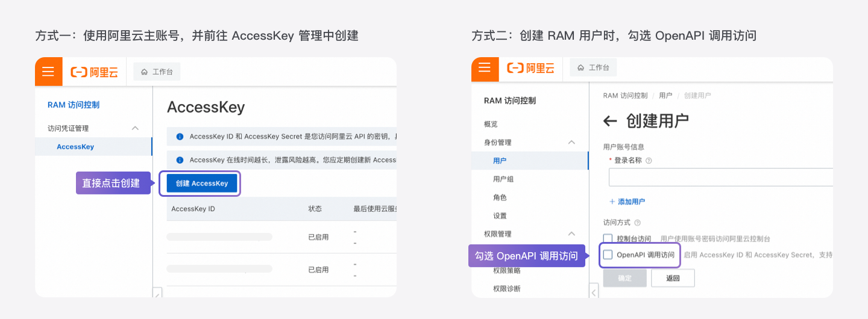Collapse left sidebar using bottom arrow handle

(158, 294)
